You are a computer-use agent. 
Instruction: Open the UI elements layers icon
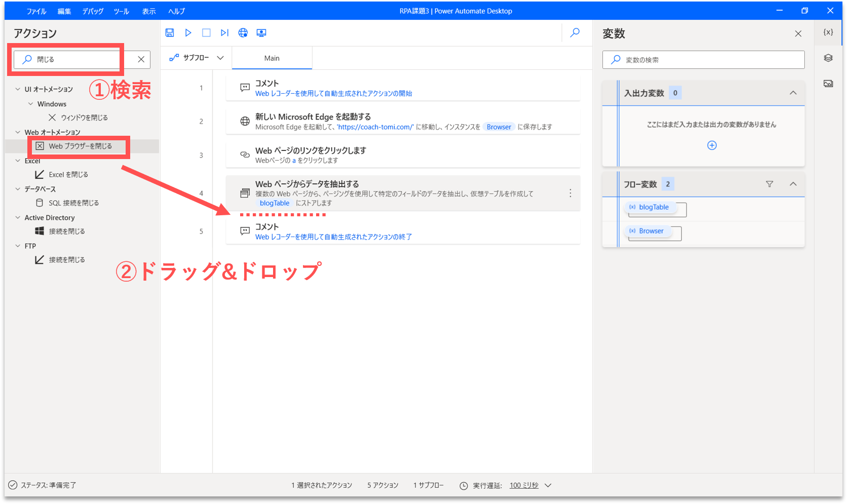[x=828, y=58]
